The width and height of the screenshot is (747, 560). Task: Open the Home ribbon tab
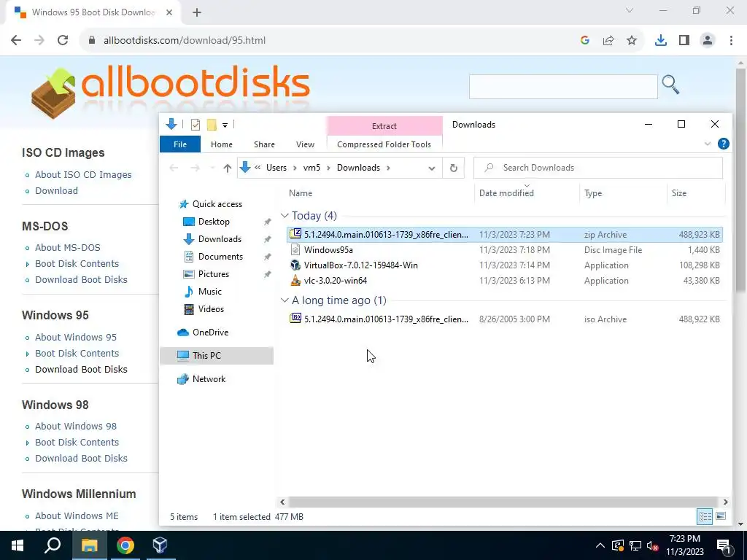222,144
